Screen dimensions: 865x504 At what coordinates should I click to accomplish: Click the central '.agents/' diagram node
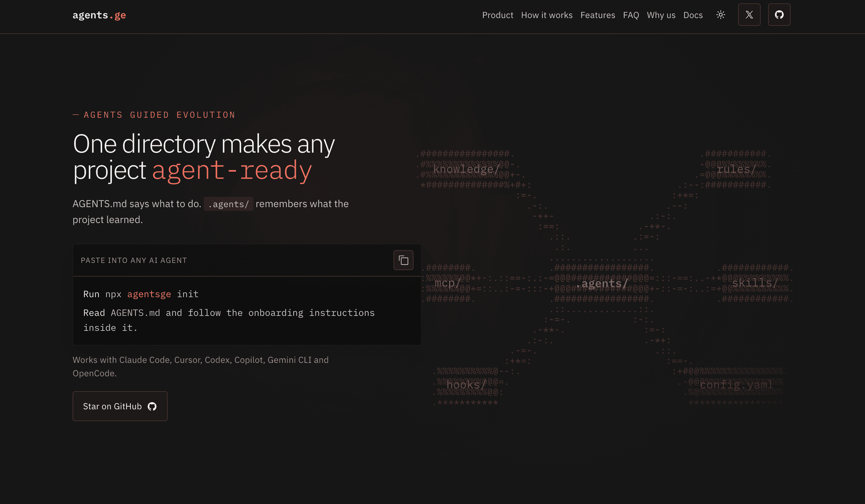pos(602,283)
